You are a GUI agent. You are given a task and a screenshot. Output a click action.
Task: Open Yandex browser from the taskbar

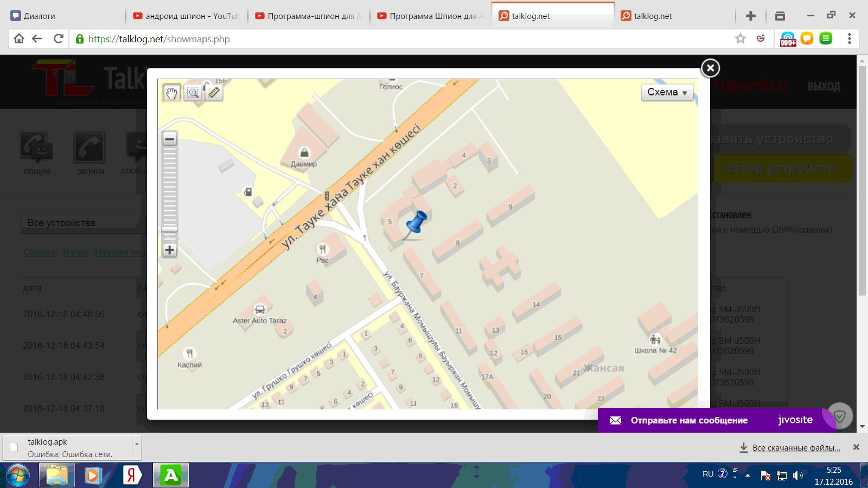click(131, 476)
